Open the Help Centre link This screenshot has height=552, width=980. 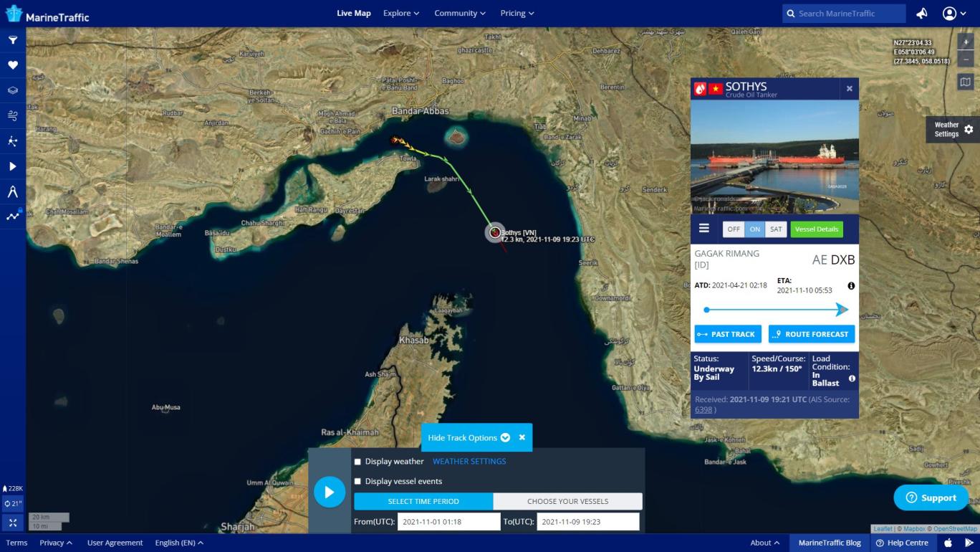pyautogui.click(x=903, y=543)
